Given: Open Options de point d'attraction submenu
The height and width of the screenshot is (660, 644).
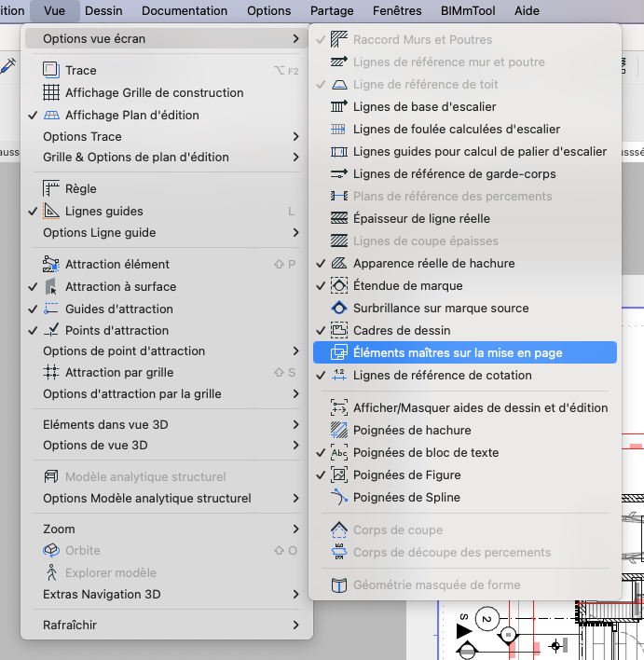Looking at the screenshot, I should point(166,351).
